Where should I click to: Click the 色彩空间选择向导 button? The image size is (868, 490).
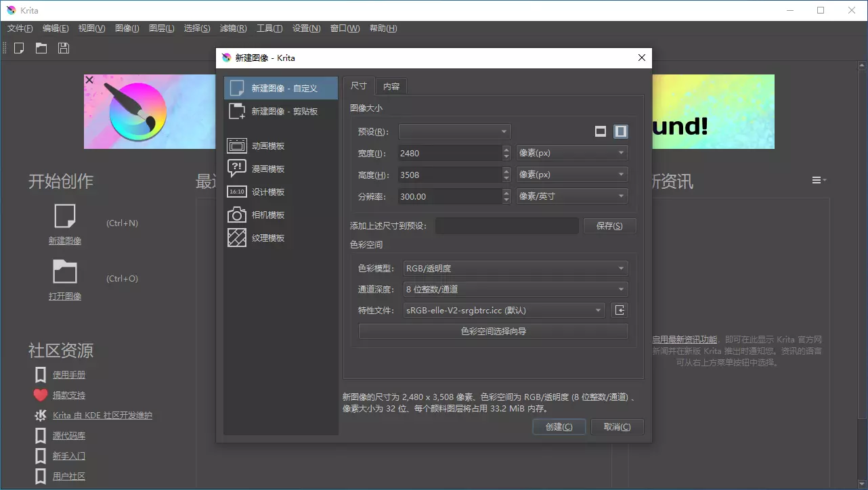coord(493,332)
